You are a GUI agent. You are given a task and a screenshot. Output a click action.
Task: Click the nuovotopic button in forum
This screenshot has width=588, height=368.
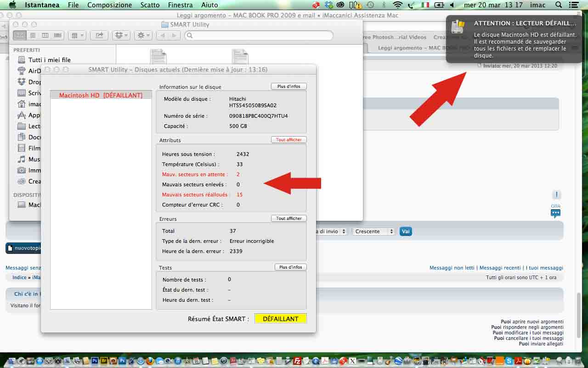tap(24, 248)
